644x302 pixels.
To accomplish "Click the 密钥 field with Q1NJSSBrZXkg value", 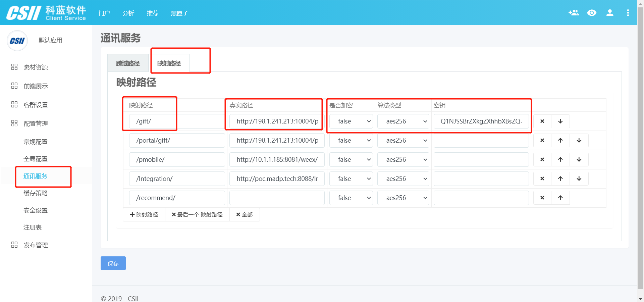I will 481,121.
